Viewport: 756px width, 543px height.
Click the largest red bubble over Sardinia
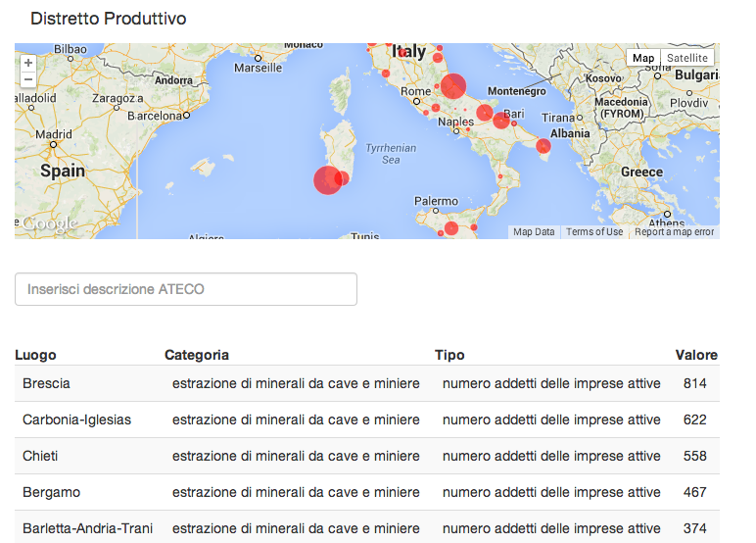coord(328,180)
